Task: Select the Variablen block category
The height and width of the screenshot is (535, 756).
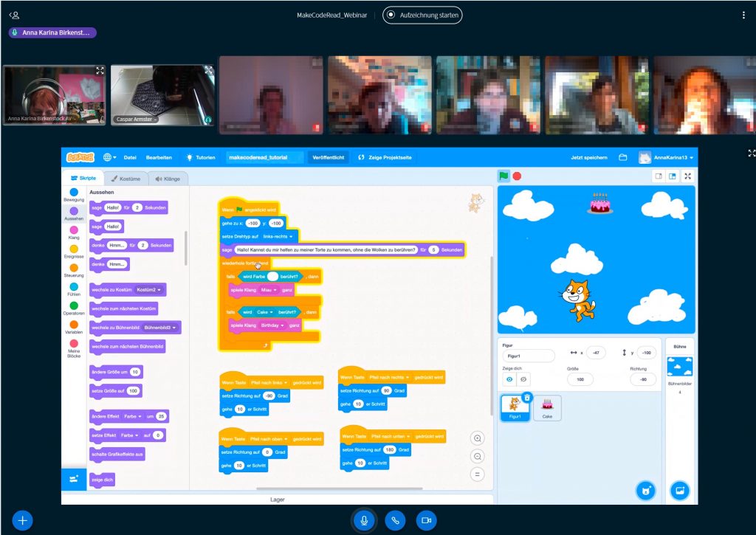Action: [x=74, y=327]
